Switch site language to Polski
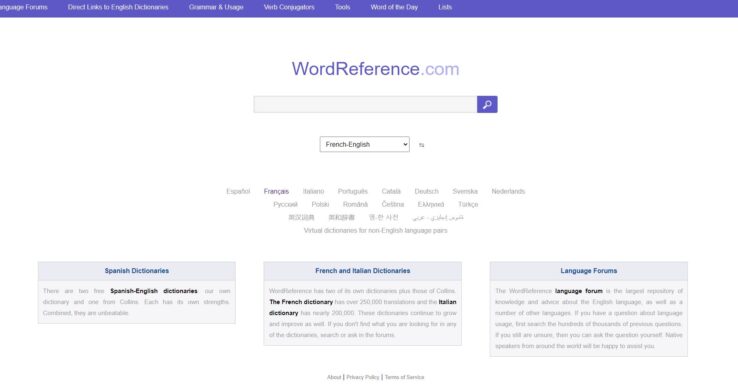Viewport: 738px width, 386px height. pos(320,204)
